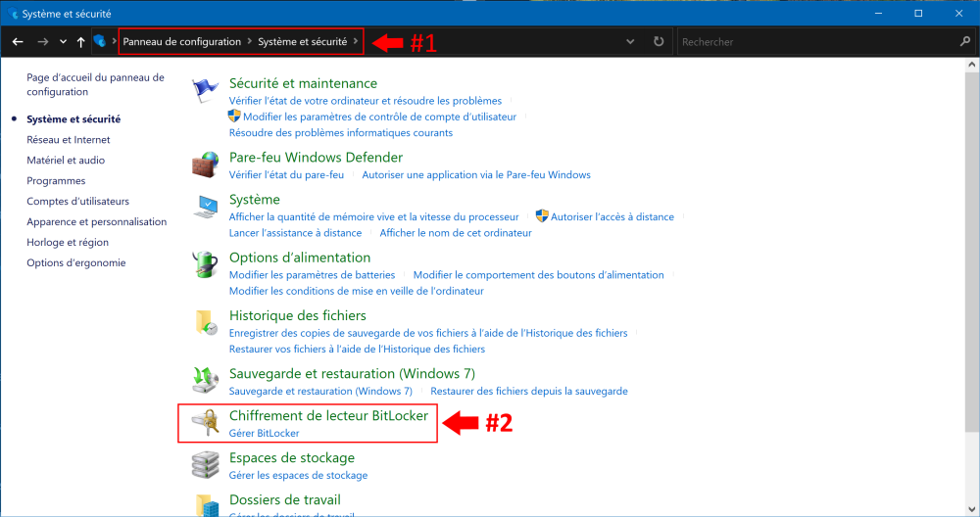Select Système et sécurité breadcrumb
Screen dimensions: 980x517
303,42
